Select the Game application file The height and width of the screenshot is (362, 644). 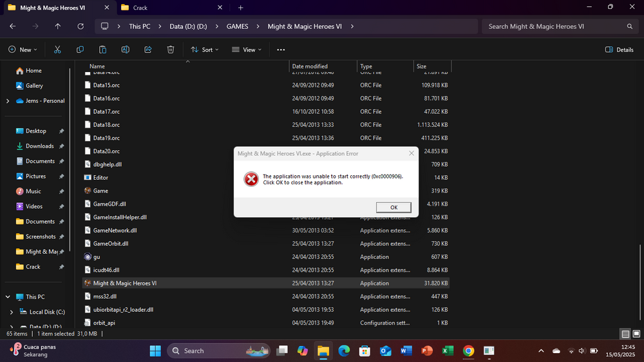100,191
